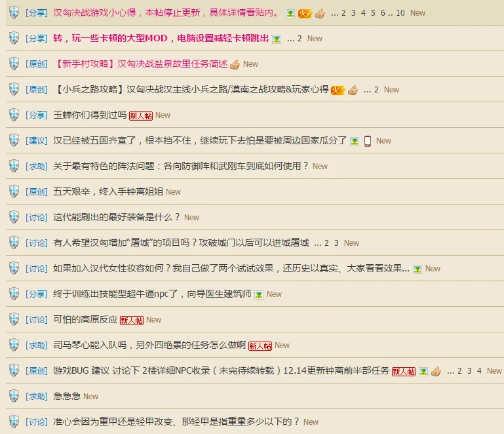The width and height of the screenshot is (504, 434).
Task: Filter by [原创] tag on 新手村攻略 row
Action: click(x=37, y=64)
